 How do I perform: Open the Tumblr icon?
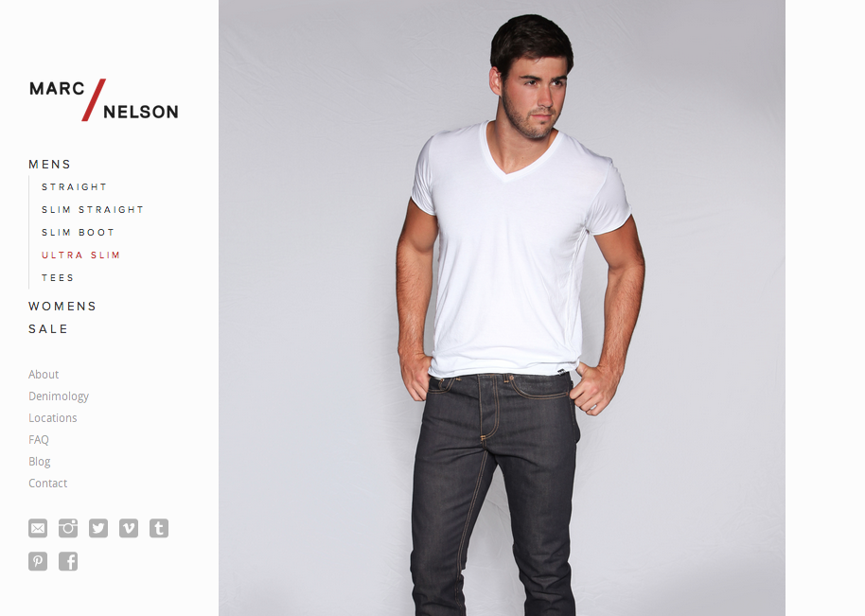[159, 528]
